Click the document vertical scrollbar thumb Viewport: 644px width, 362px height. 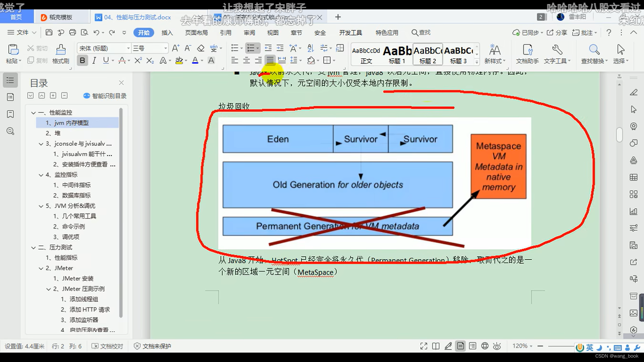(x=619, y=134)
